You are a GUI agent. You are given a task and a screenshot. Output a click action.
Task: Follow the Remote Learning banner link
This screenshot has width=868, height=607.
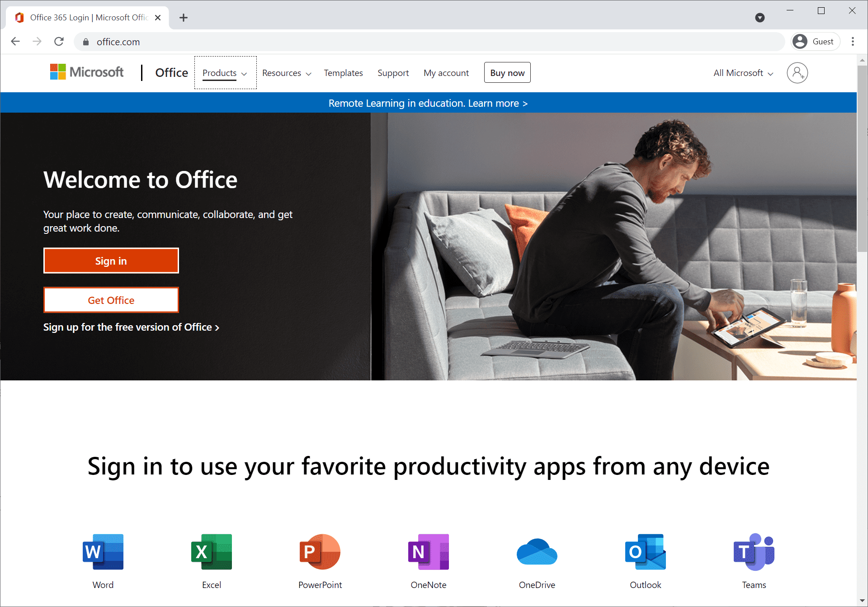point(428,103)
